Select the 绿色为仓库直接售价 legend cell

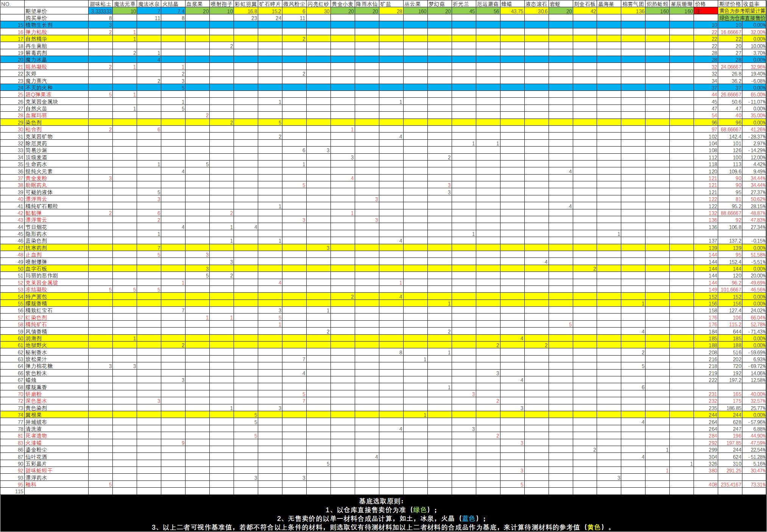(x=742, y=18)
